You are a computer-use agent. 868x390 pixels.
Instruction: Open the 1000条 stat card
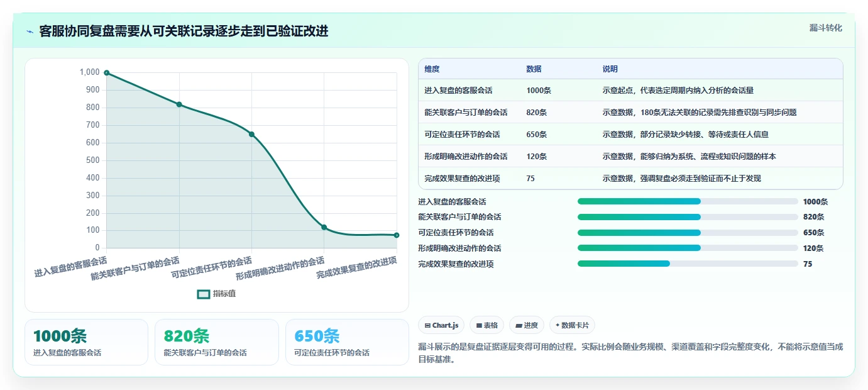[x=86, y=342]
